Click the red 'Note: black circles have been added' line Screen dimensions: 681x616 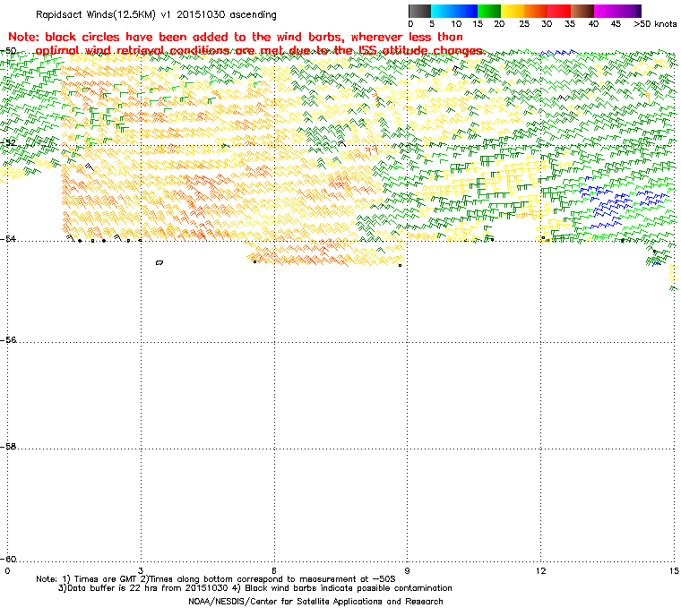236,37
